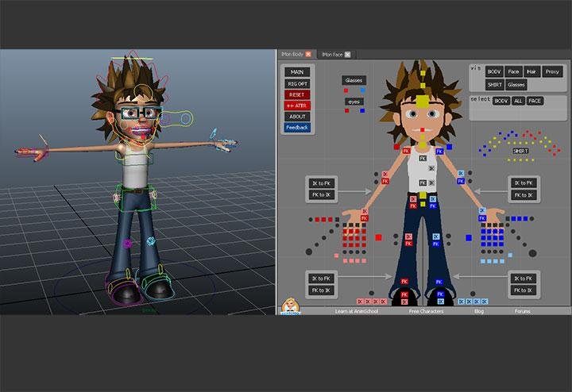Viewport: 572px width, 392px height.
Task: Select the blue foot IK control on shoe
Action: tap(441, 302)
